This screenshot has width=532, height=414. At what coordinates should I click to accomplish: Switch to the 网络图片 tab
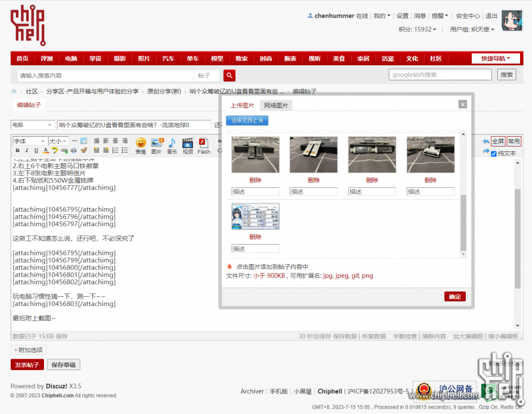coord(276,105)
